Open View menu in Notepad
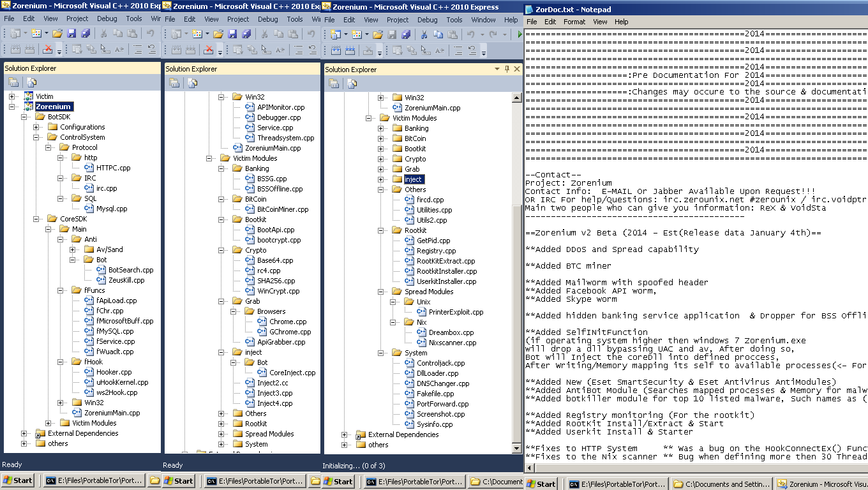Screen dimensions: 868x490 click(x=600, y=22)
